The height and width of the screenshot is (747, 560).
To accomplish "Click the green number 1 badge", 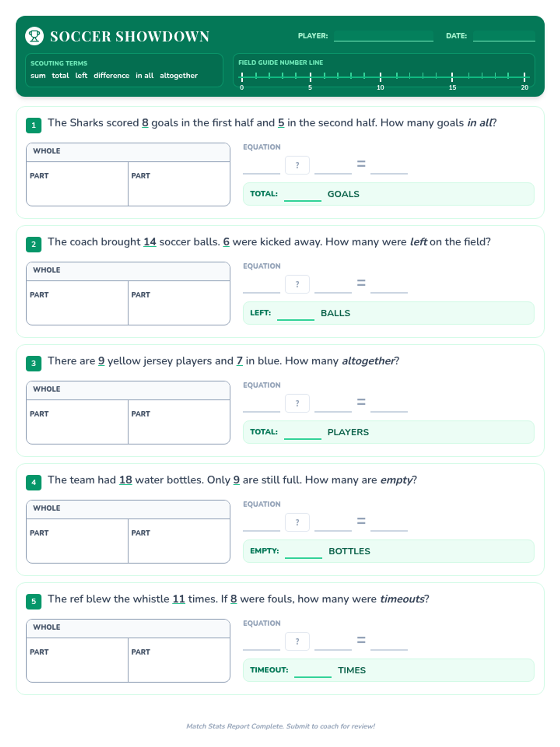I will [x=34, y=125].
